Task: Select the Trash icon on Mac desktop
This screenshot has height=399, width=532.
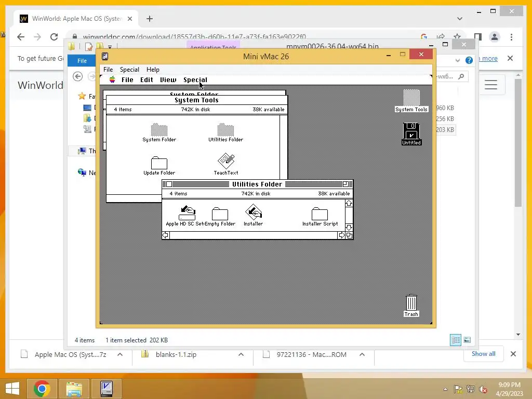Action: coord(411,305)
